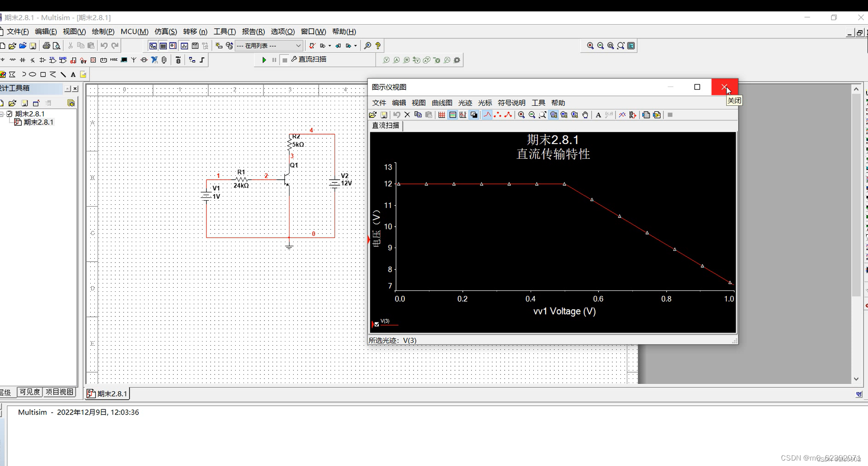868x466 pixels.
Task: Click the find/search binoculars icon
Action: 367,46
